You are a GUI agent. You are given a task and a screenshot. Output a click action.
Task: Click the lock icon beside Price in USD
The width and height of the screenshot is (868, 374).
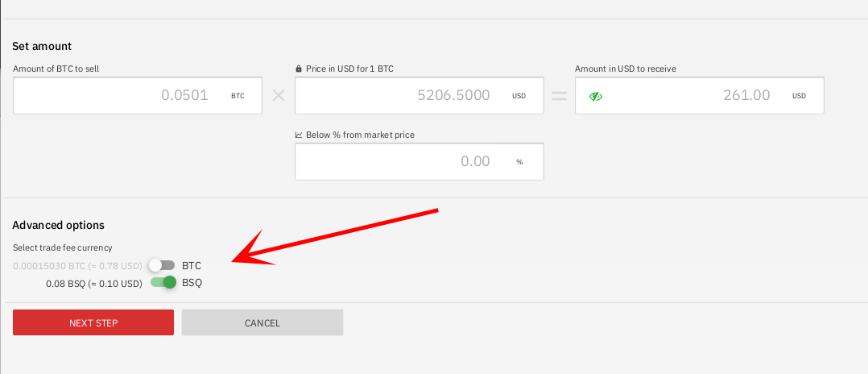299,69
